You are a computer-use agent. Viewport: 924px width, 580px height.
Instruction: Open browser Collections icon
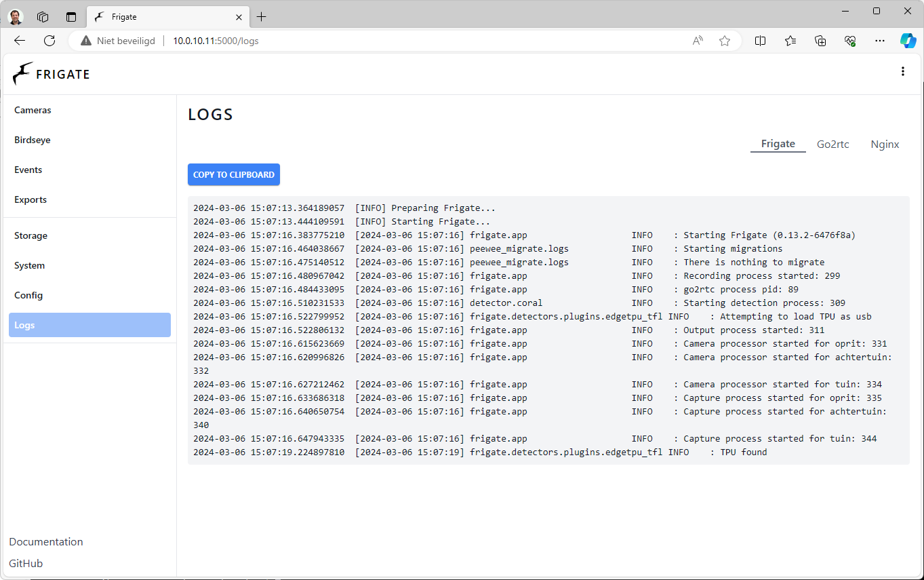[x=820, y=41]
